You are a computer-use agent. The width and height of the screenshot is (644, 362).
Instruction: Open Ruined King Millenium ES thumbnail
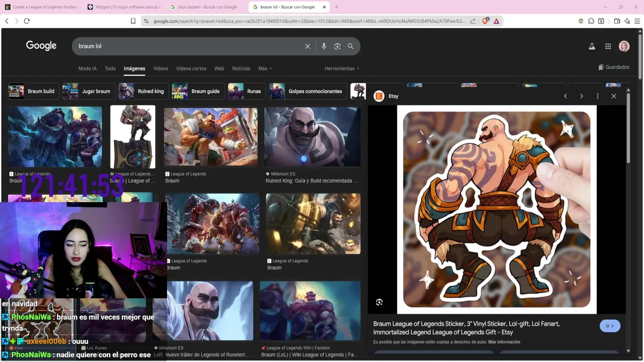(x=312, y=137)
